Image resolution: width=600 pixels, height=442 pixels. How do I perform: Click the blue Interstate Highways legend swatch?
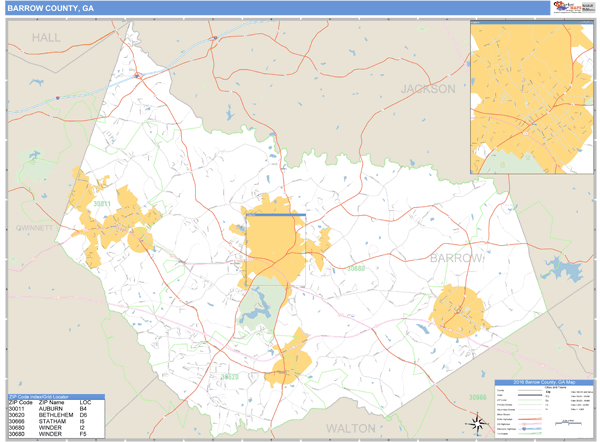coord(530,429)
